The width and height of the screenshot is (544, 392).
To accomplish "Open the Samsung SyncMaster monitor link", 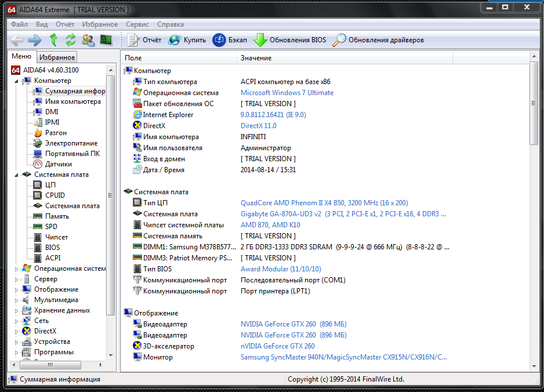I will point(344,357).
